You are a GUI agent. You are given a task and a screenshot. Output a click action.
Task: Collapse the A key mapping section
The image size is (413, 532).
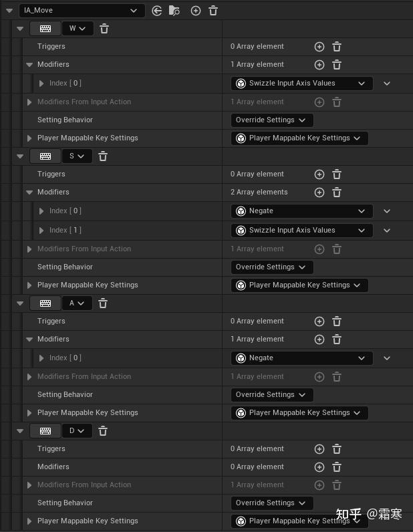pyautogui.click(x=20, y=303)
